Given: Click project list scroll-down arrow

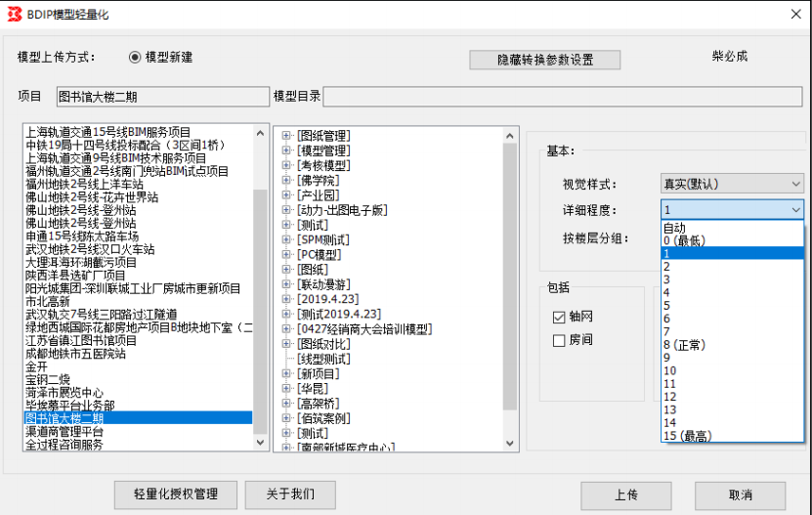Looking at the screenshot, I should point(261,443).
